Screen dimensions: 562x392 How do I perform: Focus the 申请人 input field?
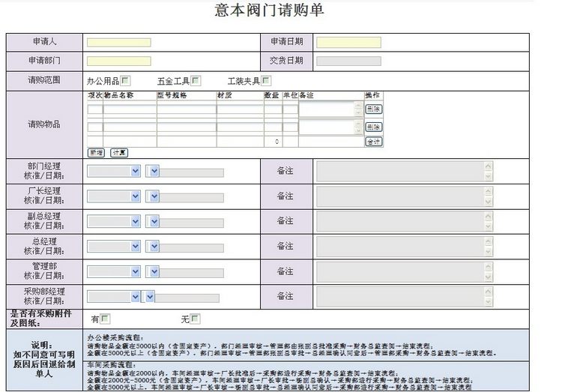point(119,43)
